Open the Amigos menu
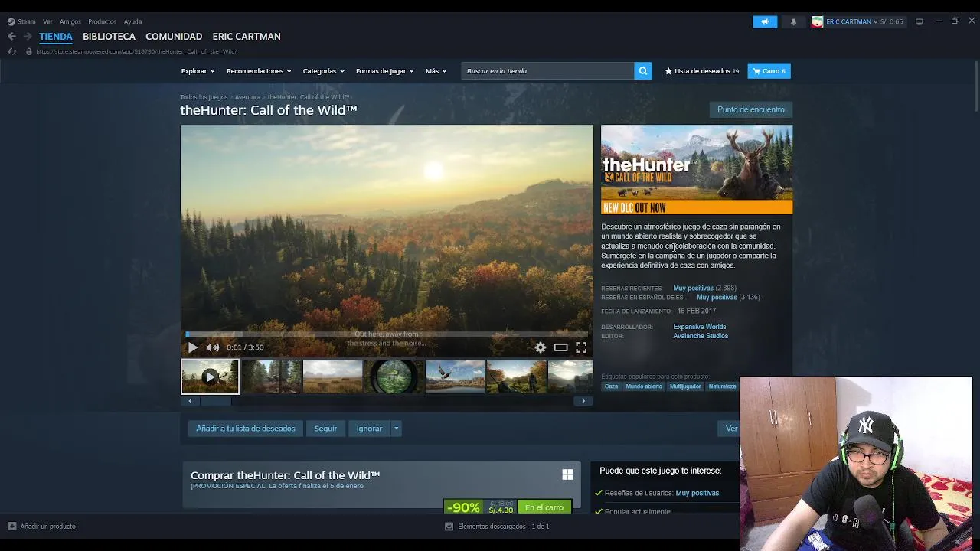Screen dimensions: 980x551 tap(70, 21)
